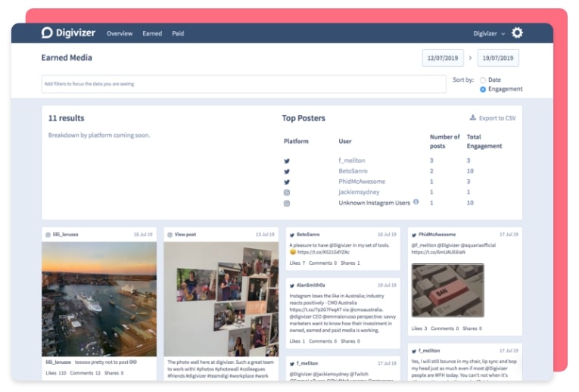This screenshot has height=392, width=579.
Task: Open jackiemsydney user link
Action: point(359,192)
